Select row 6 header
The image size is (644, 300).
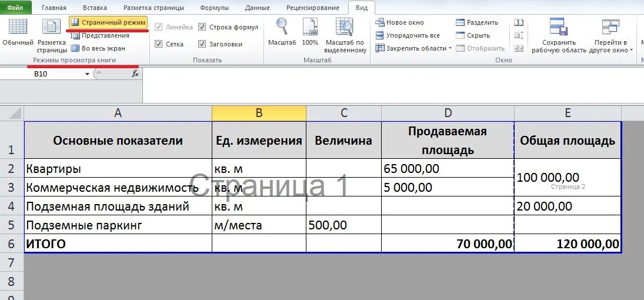(12, 244)
